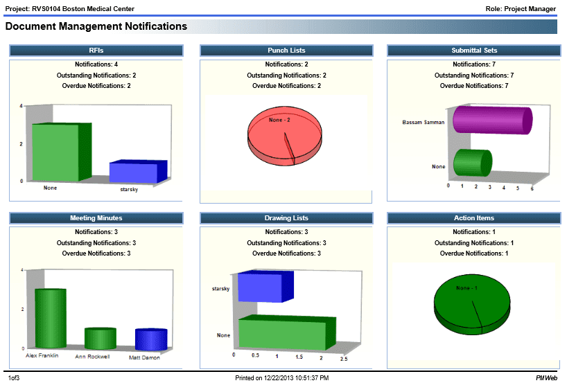Select the blue starsky bar in Drawing Lists

(x=265, y=286)
